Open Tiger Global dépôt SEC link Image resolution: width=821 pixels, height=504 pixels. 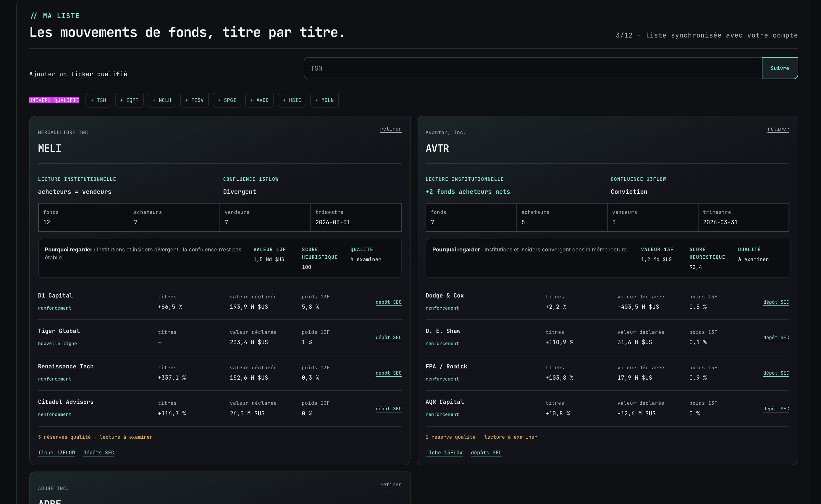(389, 337)
